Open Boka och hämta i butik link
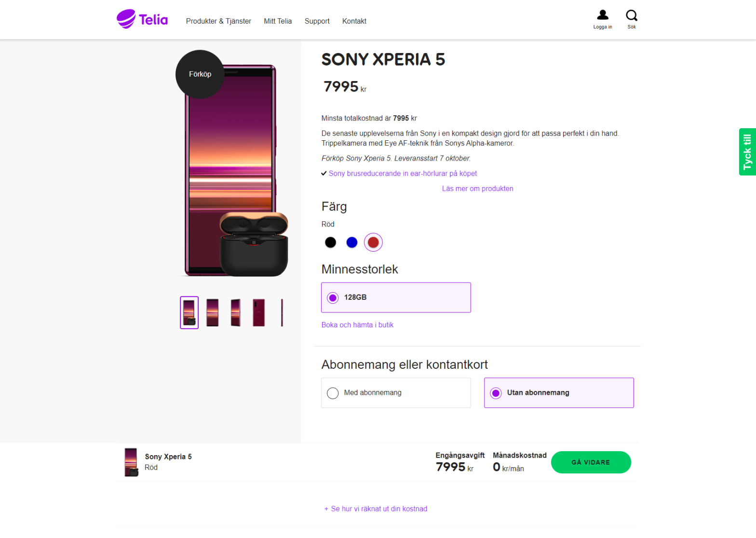756x538 pixels. pos(357,325)
